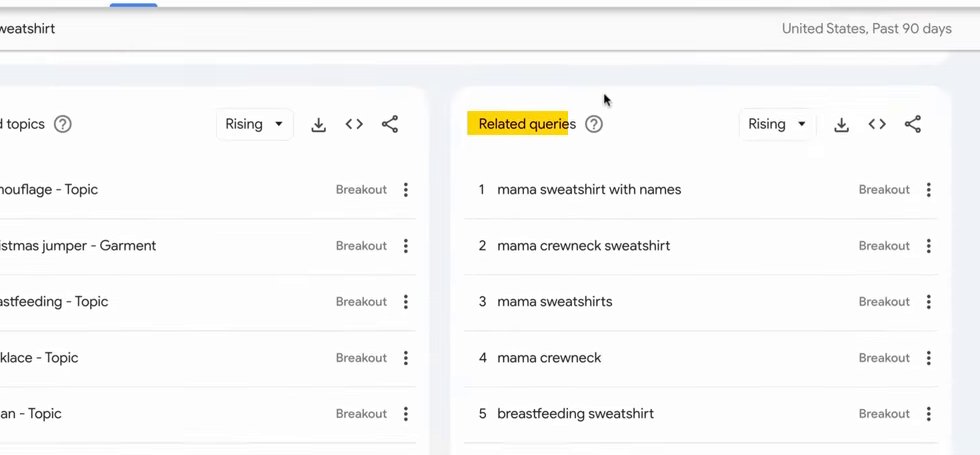Share the related queries card
Image resolution: width=980 pixels, height=455 pixels.
912,124
